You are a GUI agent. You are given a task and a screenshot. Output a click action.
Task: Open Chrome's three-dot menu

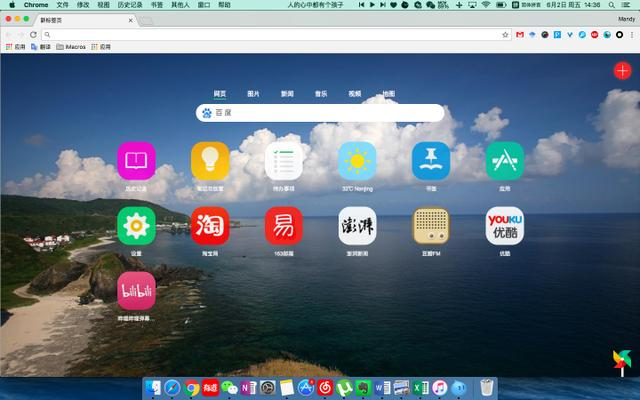632,35
